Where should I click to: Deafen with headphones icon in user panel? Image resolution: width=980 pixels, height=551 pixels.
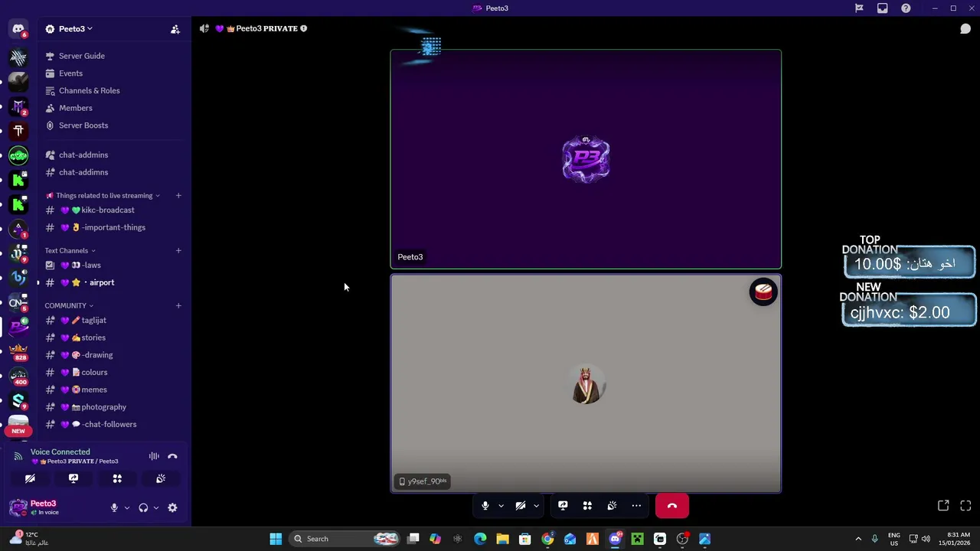(x=143, y=507)
